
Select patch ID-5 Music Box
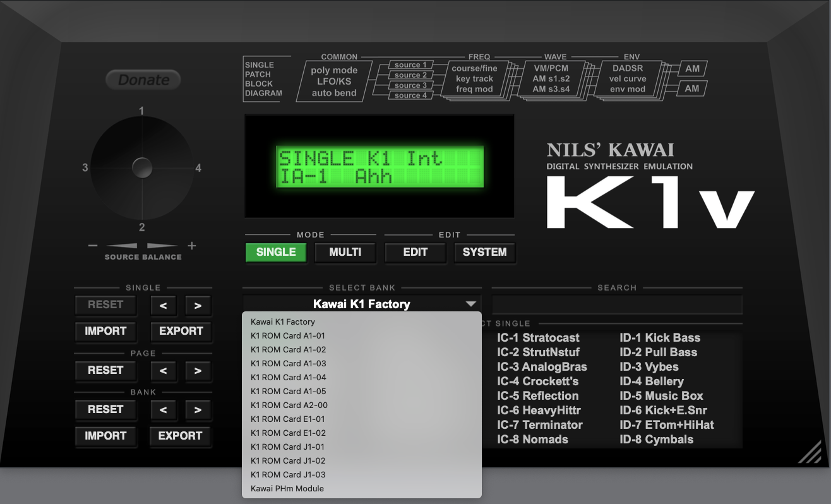tap(661, 396)
